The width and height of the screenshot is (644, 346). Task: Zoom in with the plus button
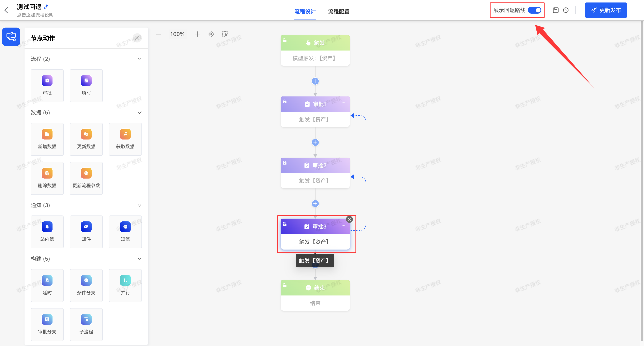[197, 34]
